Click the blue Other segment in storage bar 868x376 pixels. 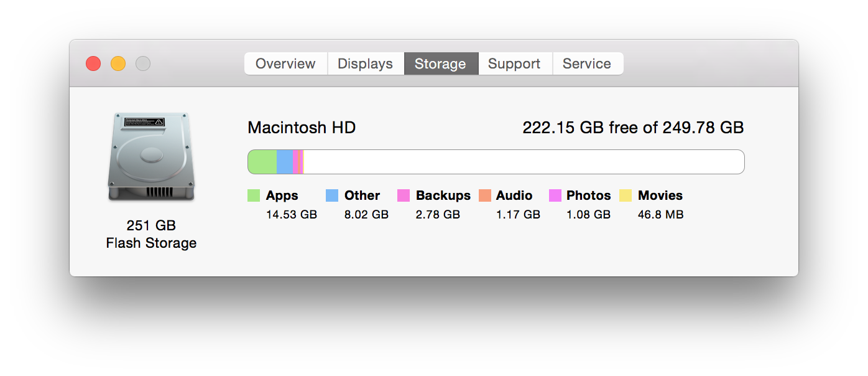pos(285,162)
